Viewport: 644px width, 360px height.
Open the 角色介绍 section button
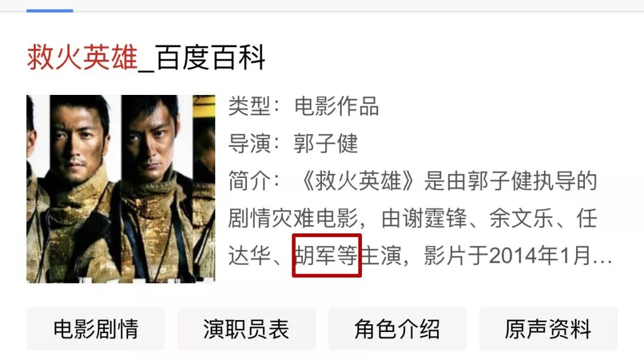397,329
